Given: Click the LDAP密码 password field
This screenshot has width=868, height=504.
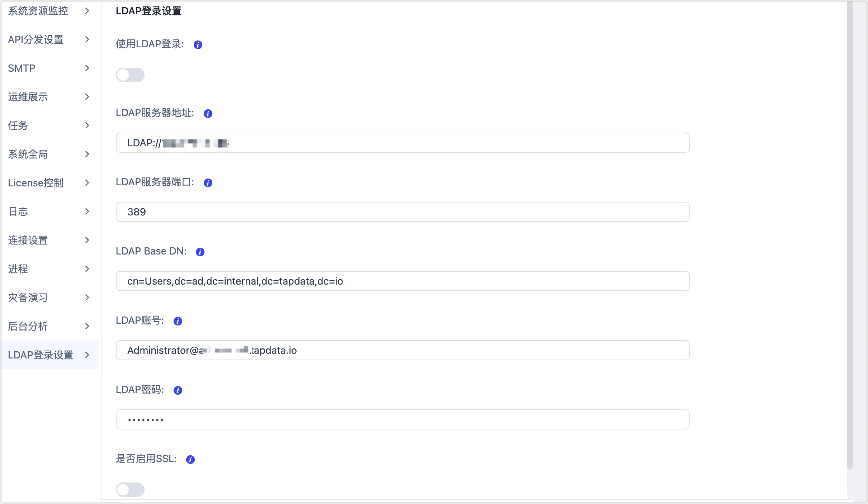Looking at the screenshot, I should [x=402, y=419].
